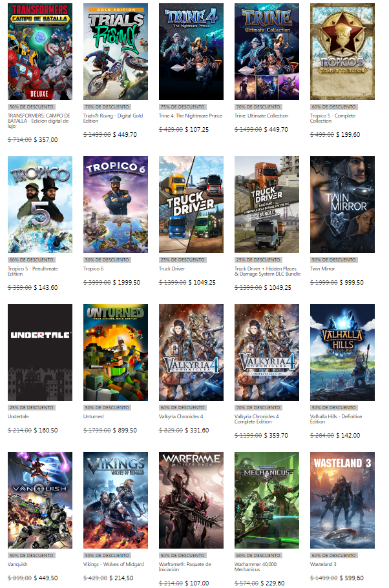Screen dimensions: 389x588
Task: Select the Trine 4 Nightmare Prince thumbnail
Action: (191, 52)
